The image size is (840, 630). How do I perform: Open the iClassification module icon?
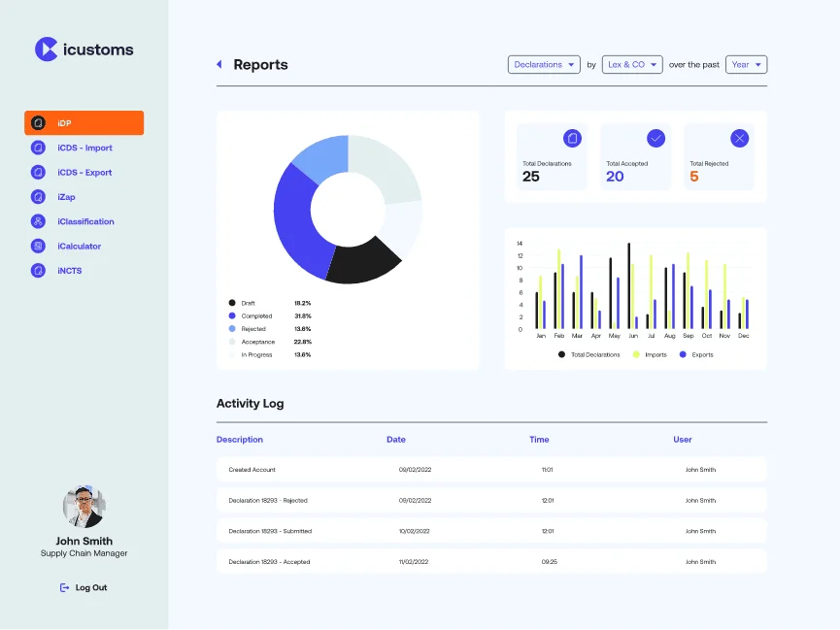pos(38,221)
